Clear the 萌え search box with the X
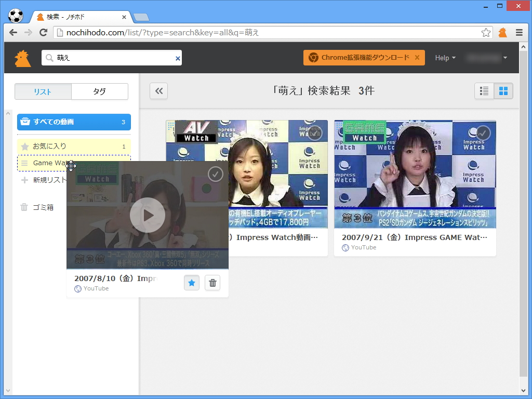The image size is (532, 399). [x=177, y=58]
